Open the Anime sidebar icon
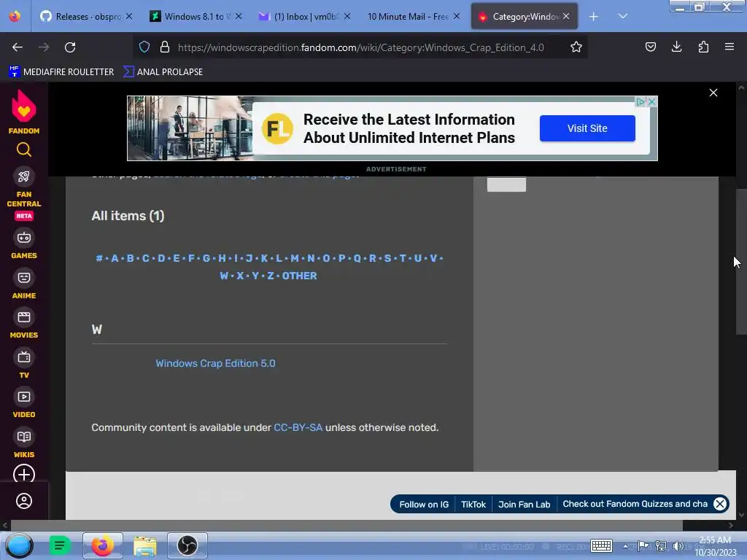The width and height of the screenshot is (747, 560). coord(24,278)
